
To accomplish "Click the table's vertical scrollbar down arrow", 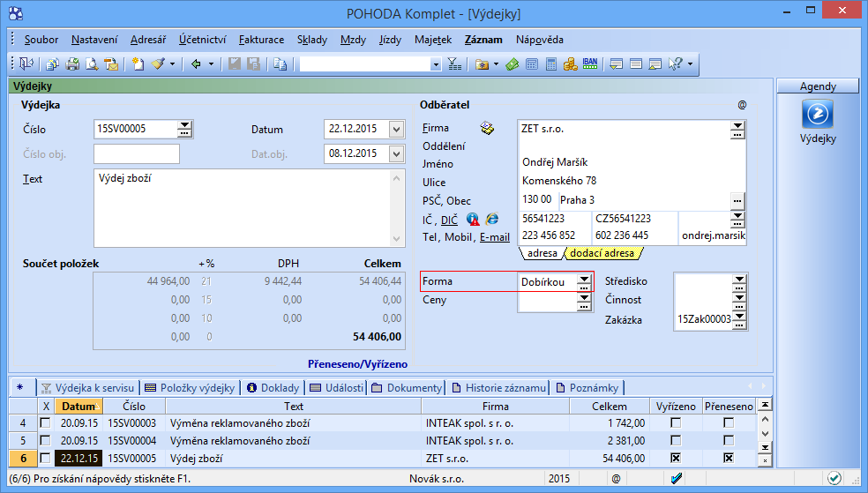I will (765, 434).
